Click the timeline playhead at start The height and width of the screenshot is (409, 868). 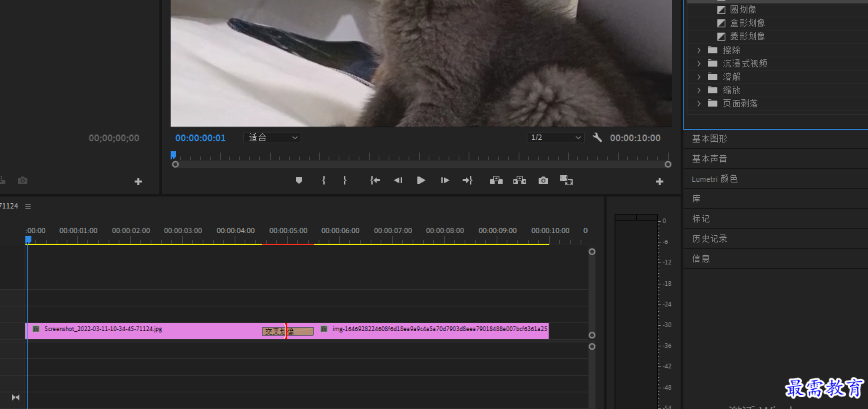pos(29,239)
